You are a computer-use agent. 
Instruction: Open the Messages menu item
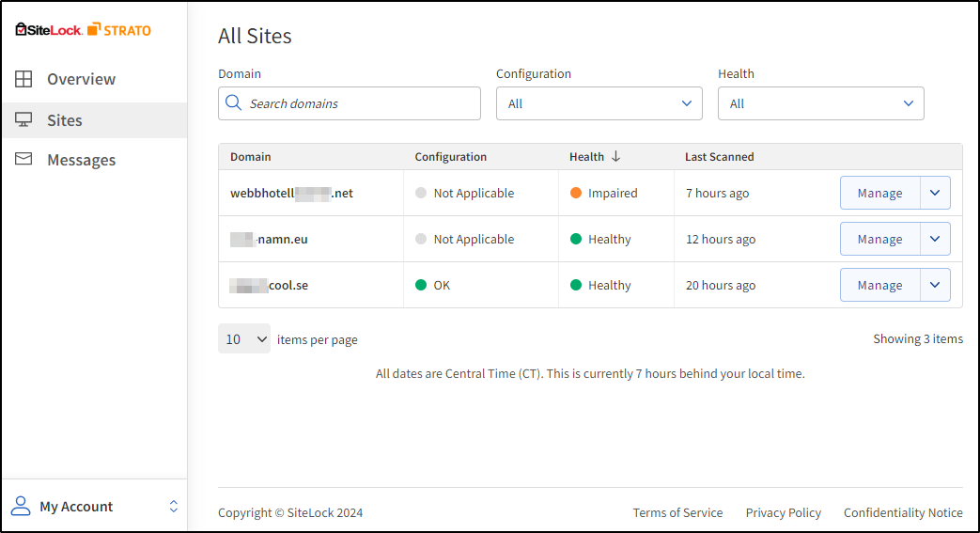pos(95,160)
